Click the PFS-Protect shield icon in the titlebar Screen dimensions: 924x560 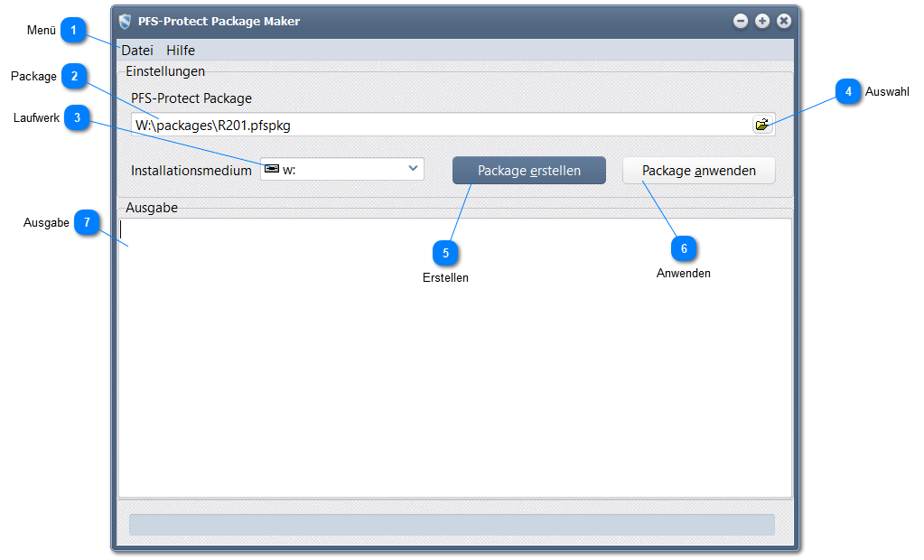coord(126,20)
